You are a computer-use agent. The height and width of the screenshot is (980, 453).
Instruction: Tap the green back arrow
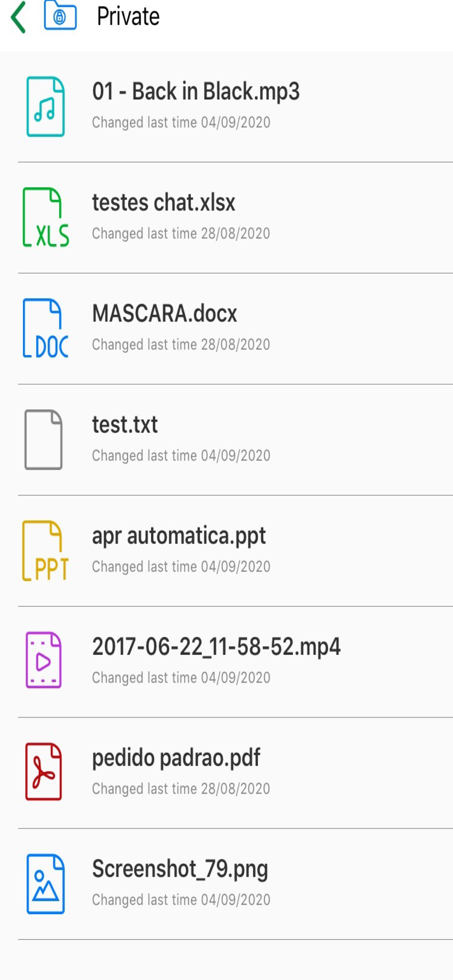point(18,17)
